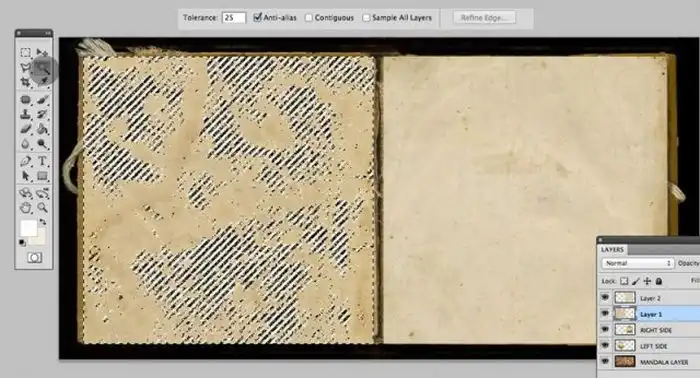700x378 pixels.
Task: Select the Move tool
Action: click(x=42, y=52)
